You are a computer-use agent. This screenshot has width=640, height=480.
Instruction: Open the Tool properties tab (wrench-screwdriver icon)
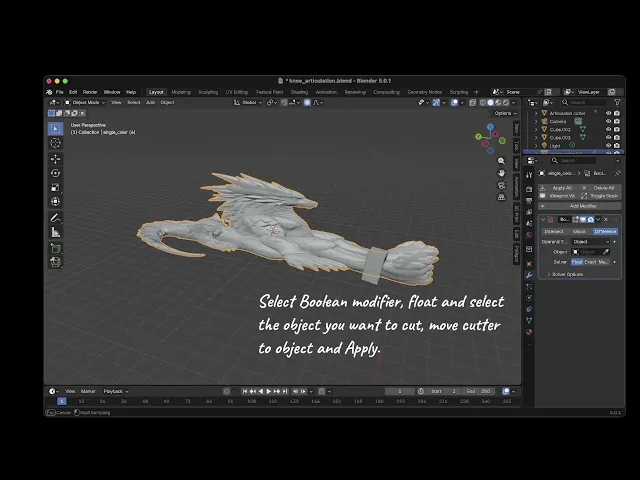(x=529, y=175)
